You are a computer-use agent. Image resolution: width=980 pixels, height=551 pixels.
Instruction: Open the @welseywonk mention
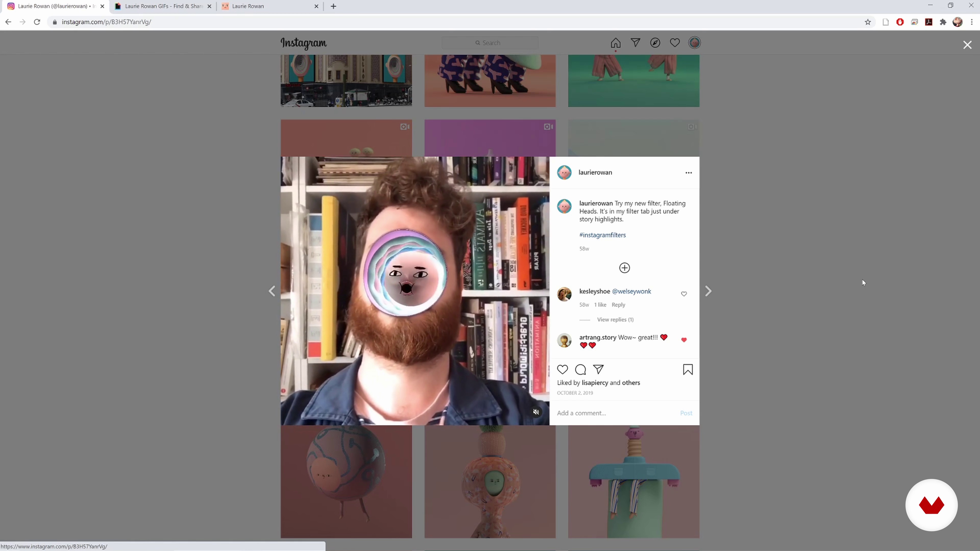coord(632,291)
